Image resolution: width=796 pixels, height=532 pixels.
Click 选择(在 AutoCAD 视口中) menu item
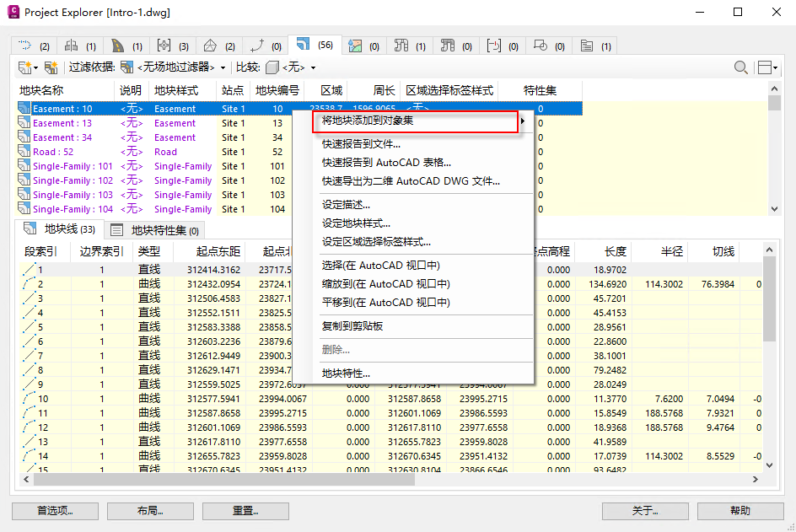pyautogui.click(x=381, y=266)
